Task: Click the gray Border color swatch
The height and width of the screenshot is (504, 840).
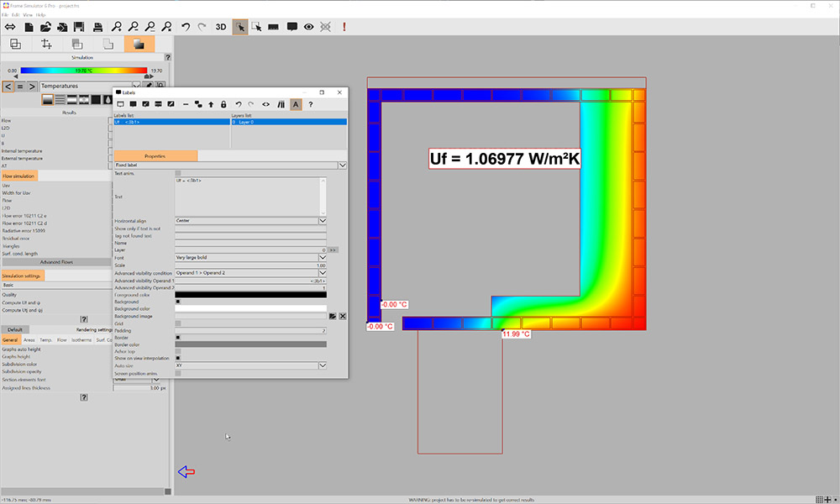Action: (250, 344)
